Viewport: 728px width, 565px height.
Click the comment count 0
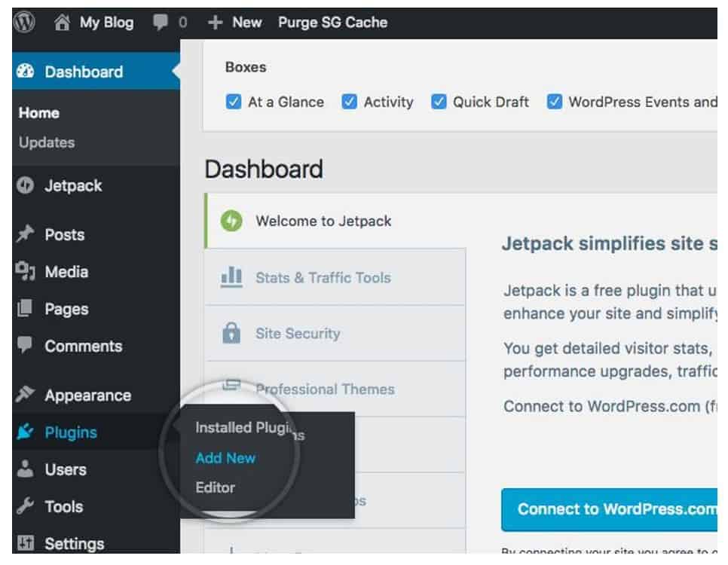click(183, 23)
